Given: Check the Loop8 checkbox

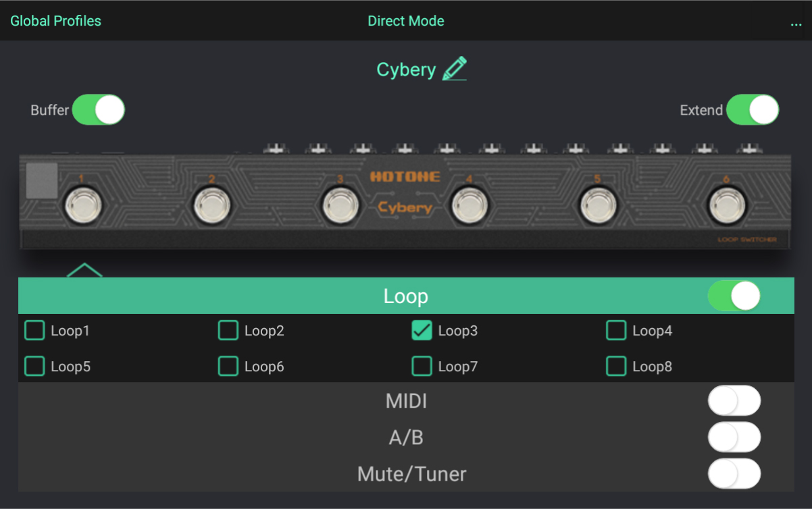Looking at the screenshot, I should tap(616, 366).
